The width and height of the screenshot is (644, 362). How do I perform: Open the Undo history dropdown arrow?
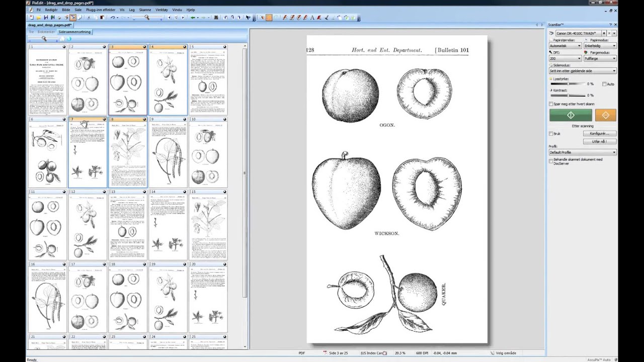pyautogui.click(x=118, y=18)
